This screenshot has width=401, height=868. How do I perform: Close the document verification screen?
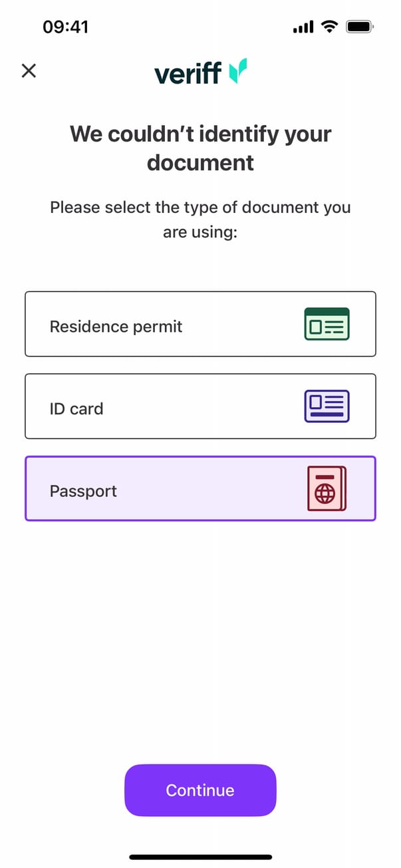(x=29, y=71)
